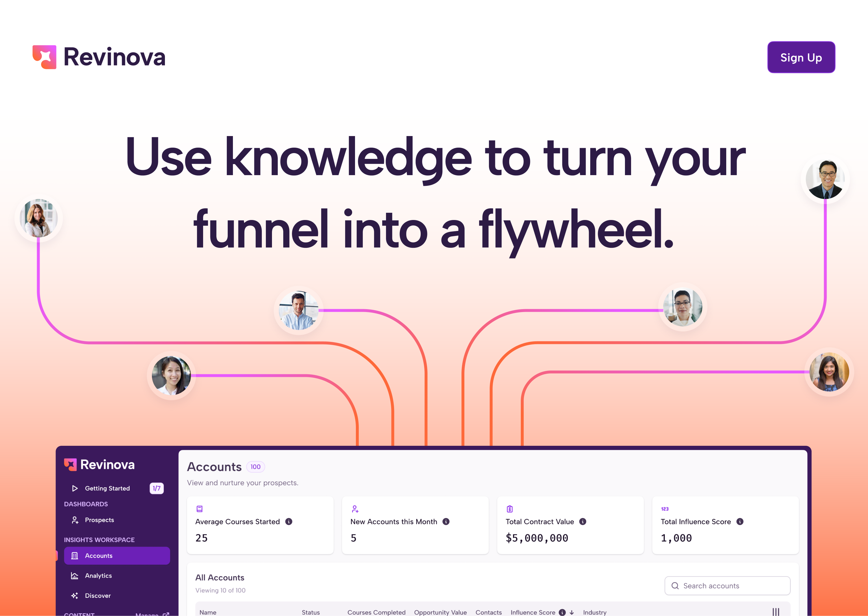This screenshot has width=868, height=616.
Task: Click the value "25"
Action: click(x=202, y=538)
